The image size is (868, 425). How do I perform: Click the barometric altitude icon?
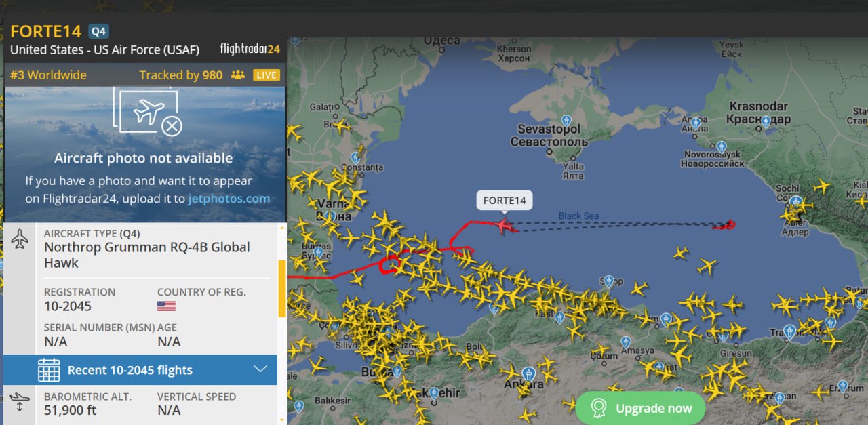20,401
